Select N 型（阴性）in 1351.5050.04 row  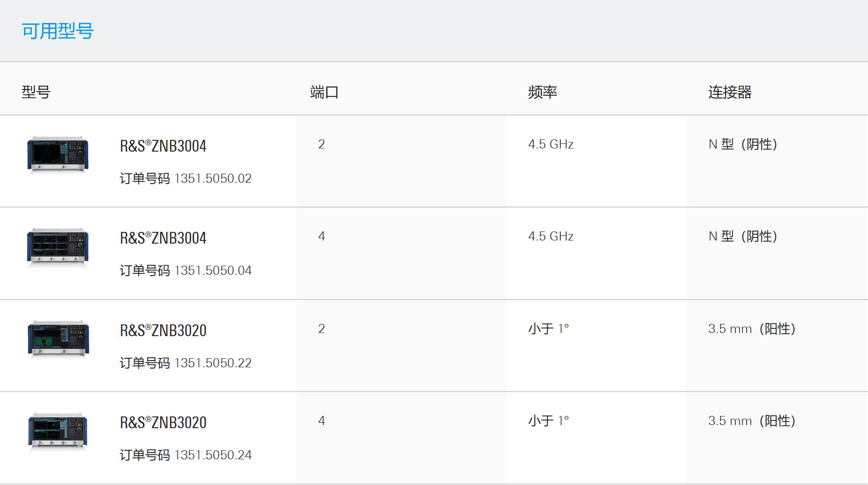tap(743, 236)
